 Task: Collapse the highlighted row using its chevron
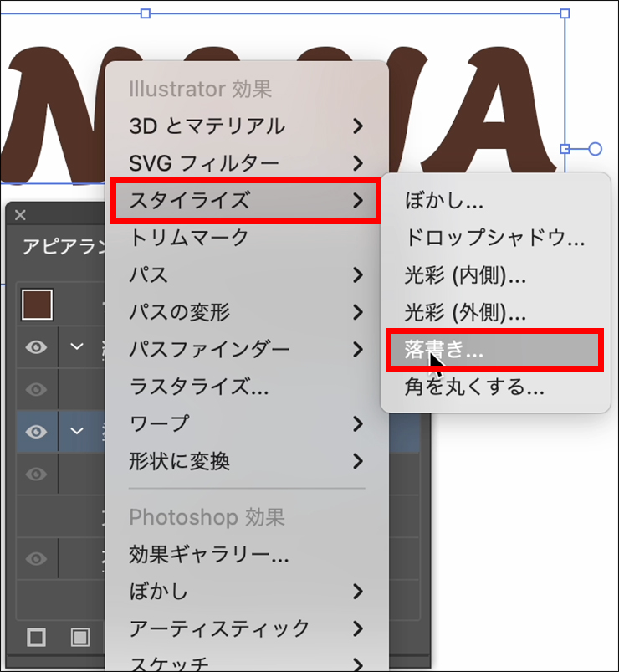click(x=78, y=432)
